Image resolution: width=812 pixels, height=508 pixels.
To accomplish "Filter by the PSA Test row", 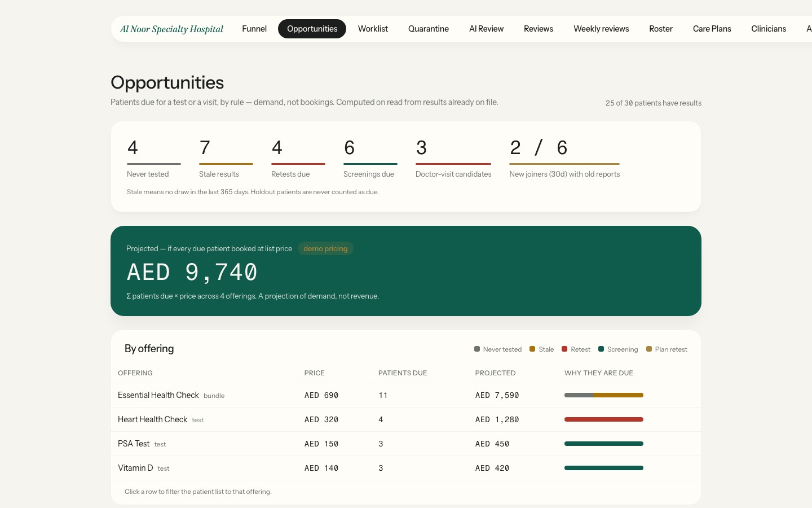I will point(406,444).
